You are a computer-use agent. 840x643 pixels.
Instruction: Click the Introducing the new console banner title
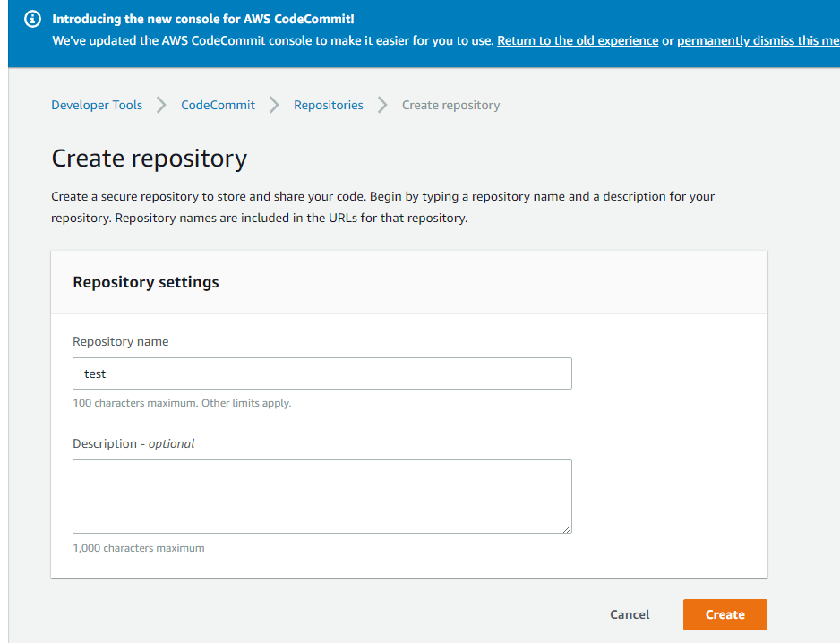pyautogui.click(x=203, y=19)
